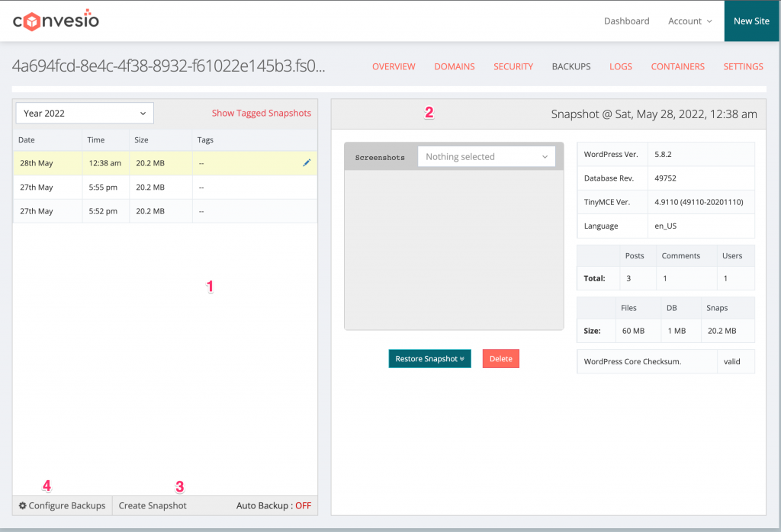This screenshot has width=781, height=532.
Task: Click the gear icon beside Configure Backups
Action: (22, 505)
